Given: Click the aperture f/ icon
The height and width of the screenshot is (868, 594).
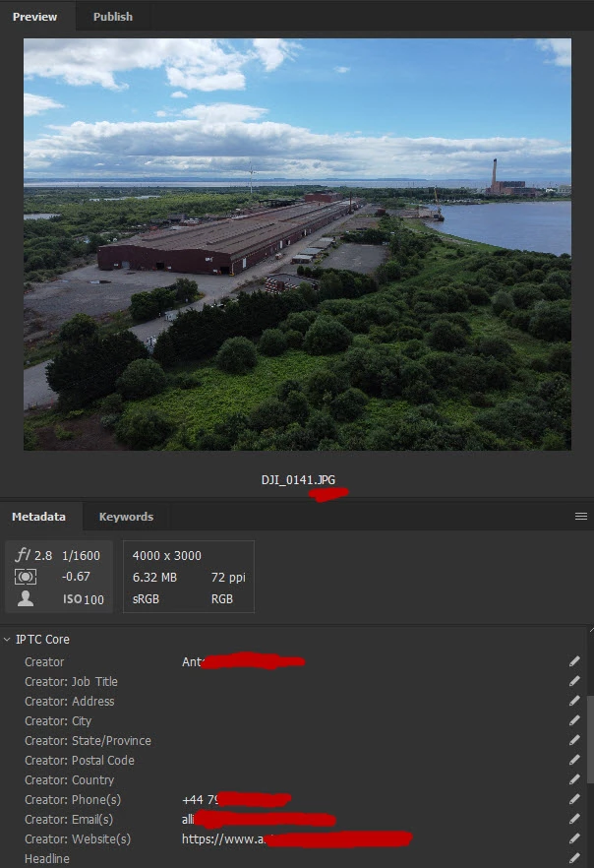Looking at the screenshot, I should (x=22, y=555).
